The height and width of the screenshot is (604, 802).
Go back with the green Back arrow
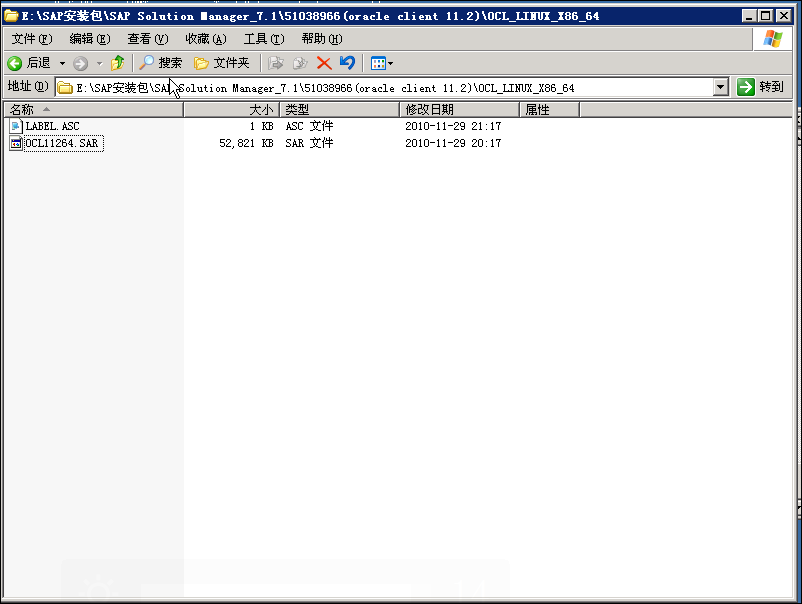29,63
